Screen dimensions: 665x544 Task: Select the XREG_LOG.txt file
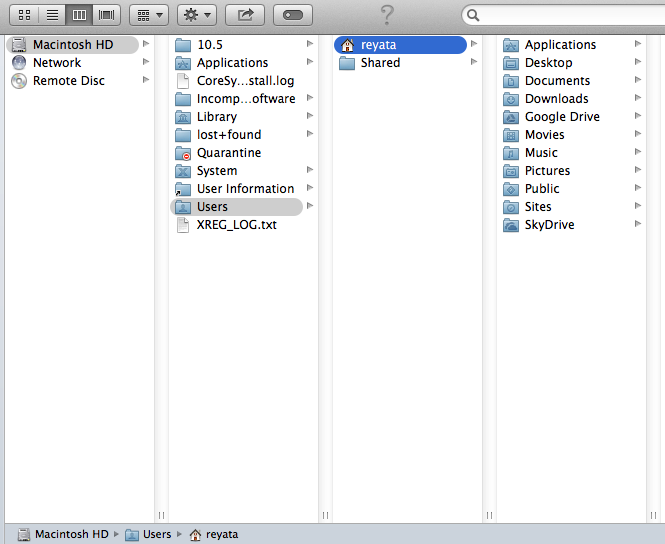pyautogui.click(x=236, y=225)
